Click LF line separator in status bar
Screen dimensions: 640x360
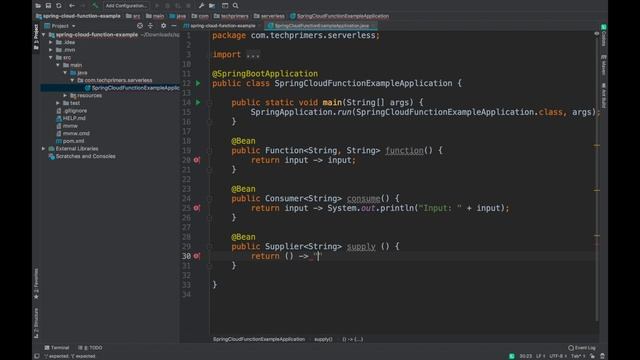tap(540, 356)
